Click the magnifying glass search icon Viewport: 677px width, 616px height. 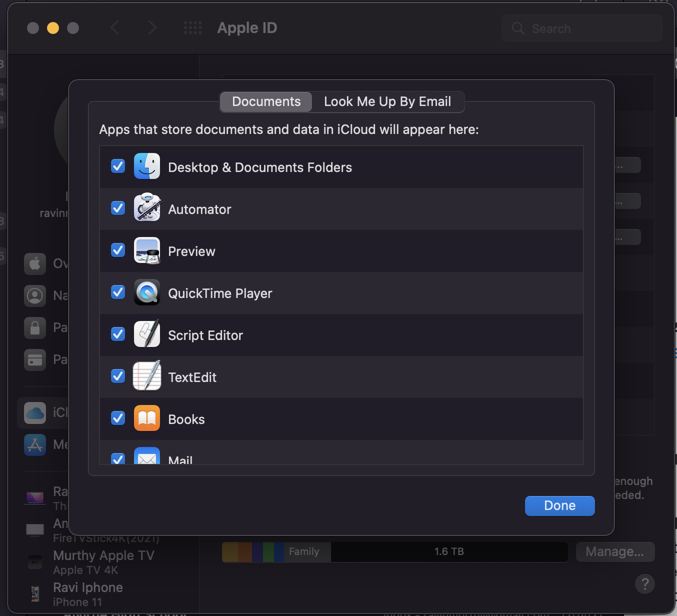click(x=518, y=28)
